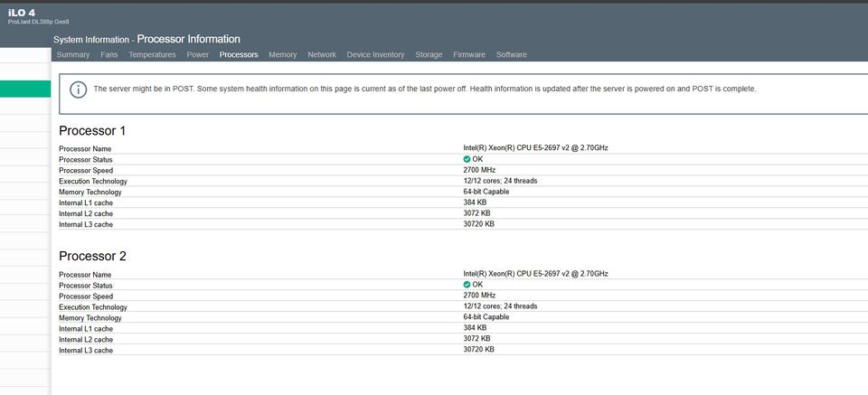Open the Firmware tab

click(x=469, y=55)
